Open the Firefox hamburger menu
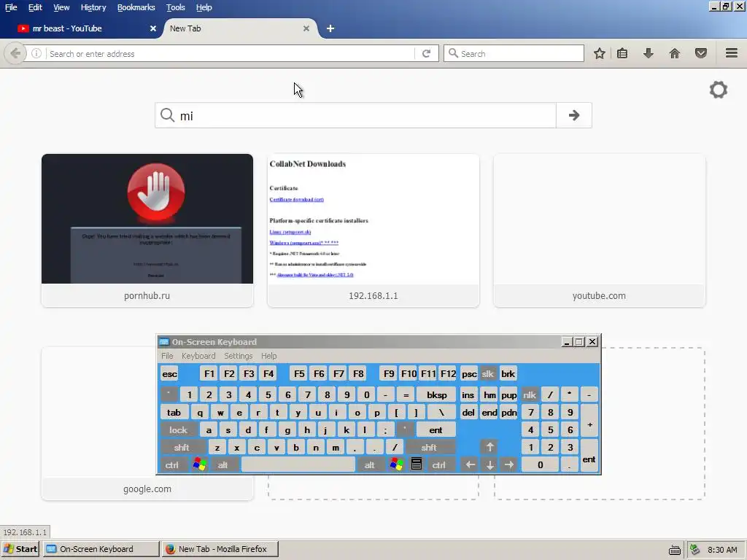This screenshot has height=560, width=747. point(732,52)
